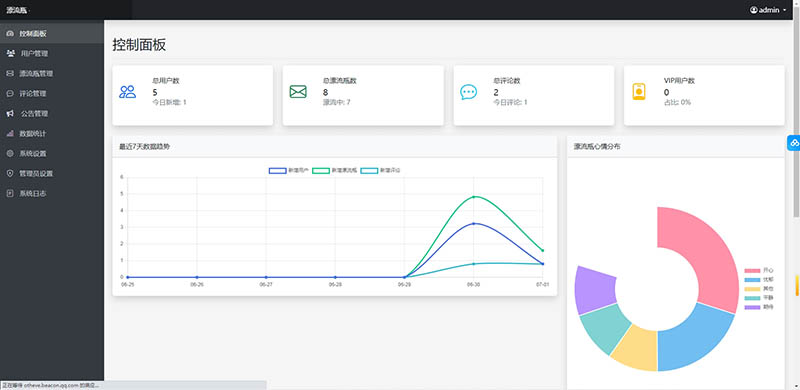800x390 pixels.
Task: Click the 总评论数 chat bubble card icon
Action: [468, 92]
